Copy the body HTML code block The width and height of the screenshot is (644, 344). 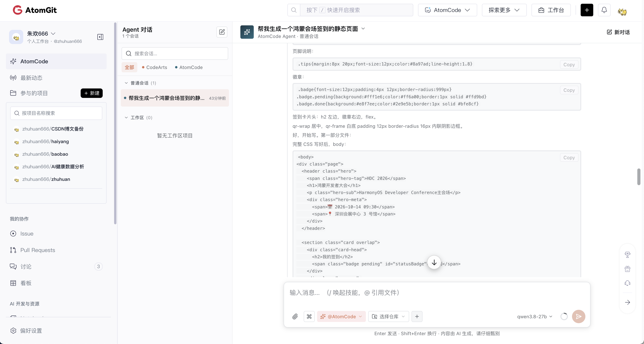[x=569, y=158]
